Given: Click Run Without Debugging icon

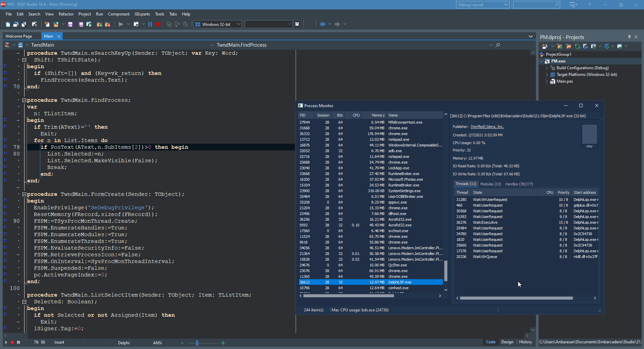Looking at the screenshot, I should [136, 24].
